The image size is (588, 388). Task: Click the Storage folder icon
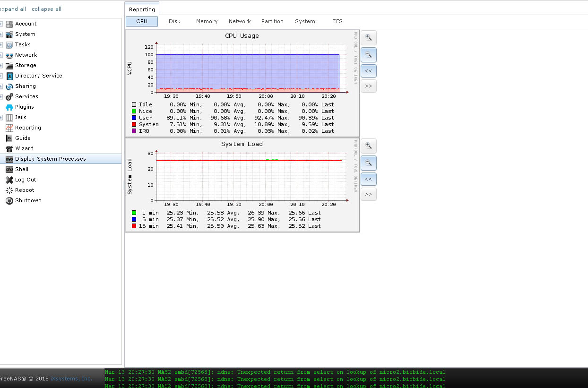9,65
